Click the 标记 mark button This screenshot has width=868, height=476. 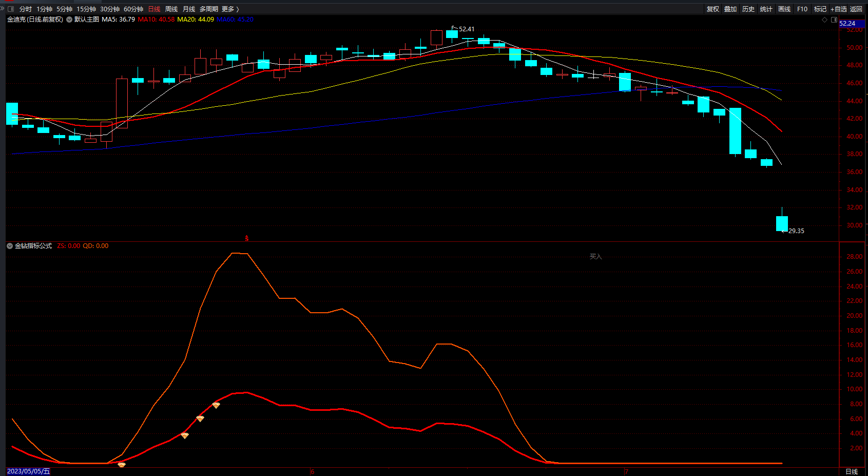[x=820, y=9]
